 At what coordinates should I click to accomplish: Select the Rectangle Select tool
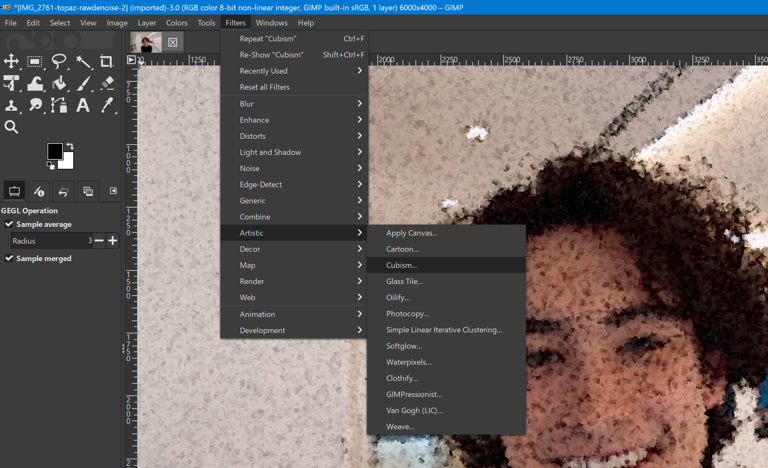35,61
